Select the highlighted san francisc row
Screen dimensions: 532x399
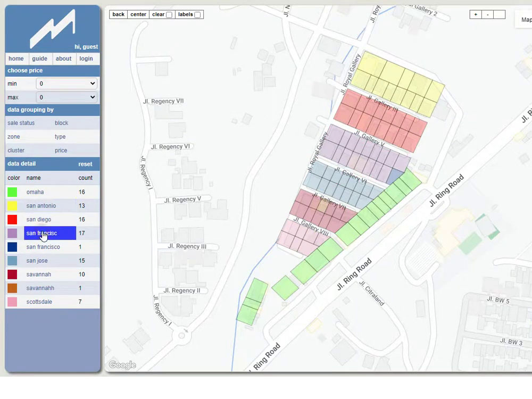click(x=50, y=233)
